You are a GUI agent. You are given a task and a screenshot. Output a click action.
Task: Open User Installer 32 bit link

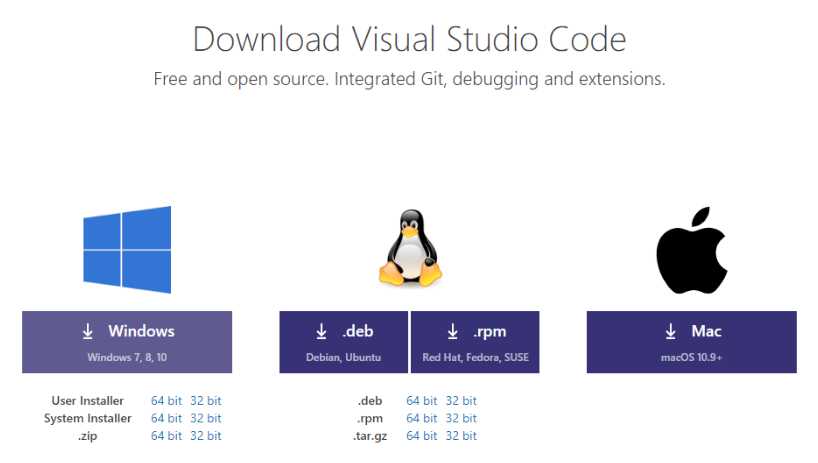point(206,400)
